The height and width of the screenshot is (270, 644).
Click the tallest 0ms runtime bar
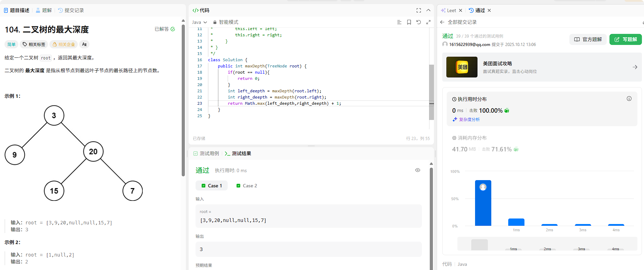[x=483, y=203]
